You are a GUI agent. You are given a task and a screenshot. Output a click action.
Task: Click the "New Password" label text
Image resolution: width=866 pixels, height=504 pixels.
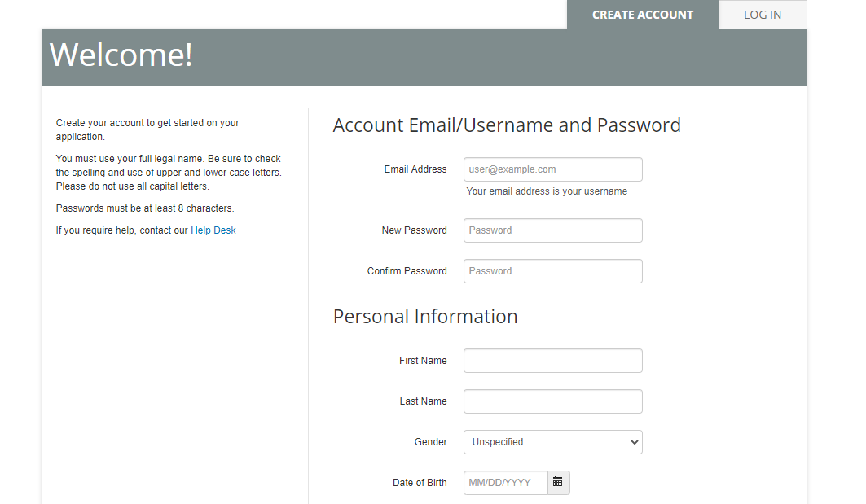click(414, 230)
